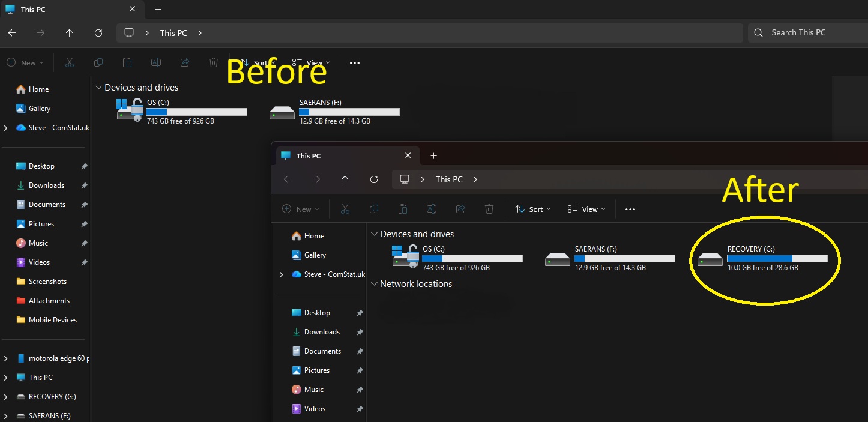The image size is (868, 422).
Task: Open View dropdown in back window
Action: (311, 62)
